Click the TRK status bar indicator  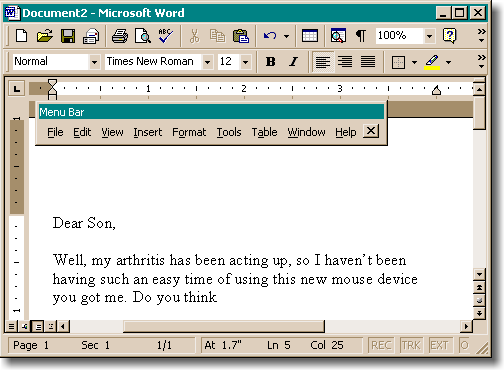pos(411,345)
